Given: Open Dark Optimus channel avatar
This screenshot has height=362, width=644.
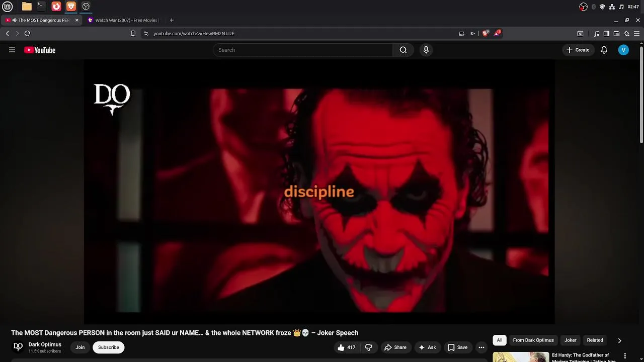Looking at the screenshot, I should 18,347.
